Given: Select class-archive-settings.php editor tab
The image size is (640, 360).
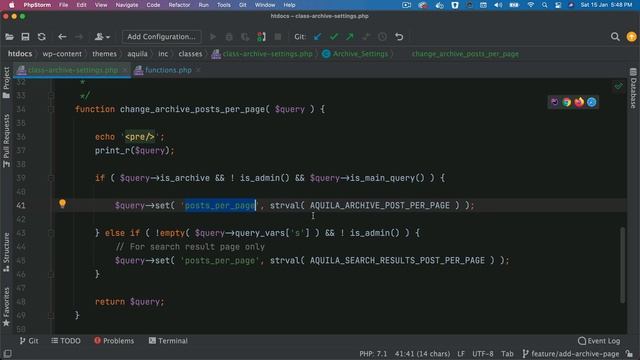Looking at the screenshot, I should (73, 70).
